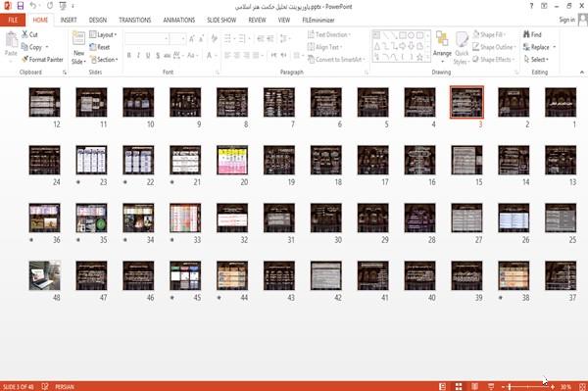Image resolution: width=588 pixels, height=391 pixels.
Task: Start slide show from the status bar icon
Action: (491, 386)
